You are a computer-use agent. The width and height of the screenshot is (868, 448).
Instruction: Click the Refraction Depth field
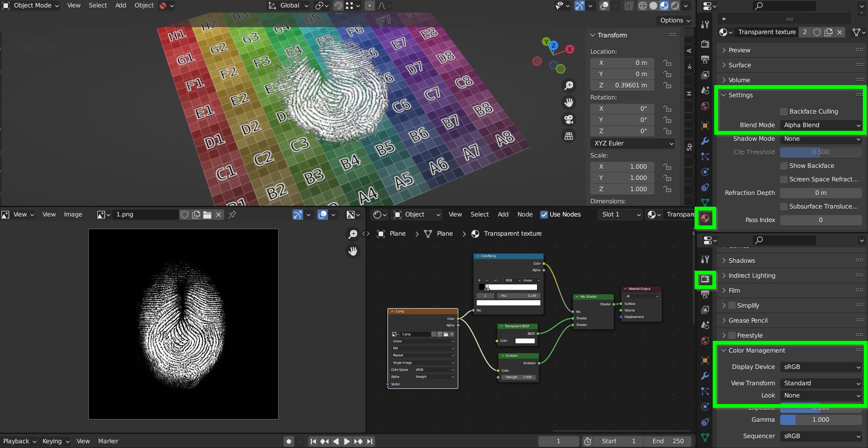coord(821,193)
